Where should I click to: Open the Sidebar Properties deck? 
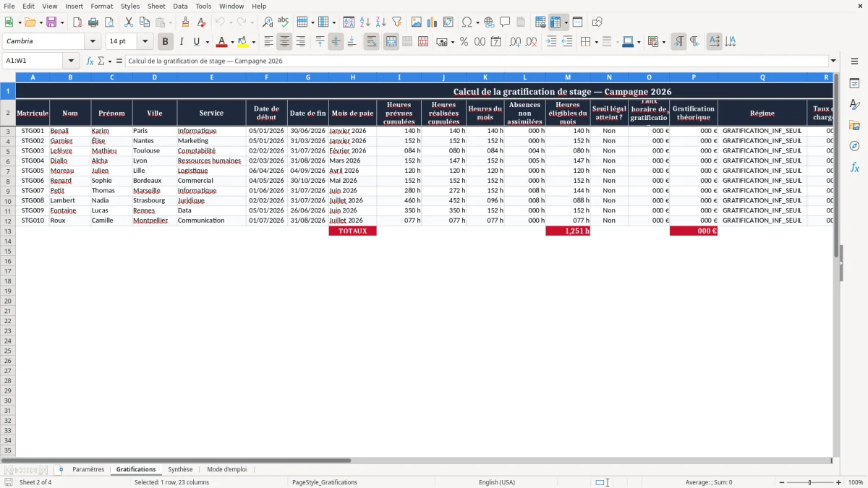(x=854, y=84)
